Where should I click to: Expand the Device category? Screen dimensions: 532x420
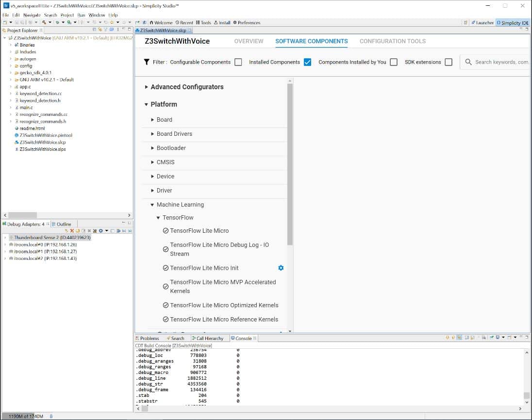click(152, 177)
